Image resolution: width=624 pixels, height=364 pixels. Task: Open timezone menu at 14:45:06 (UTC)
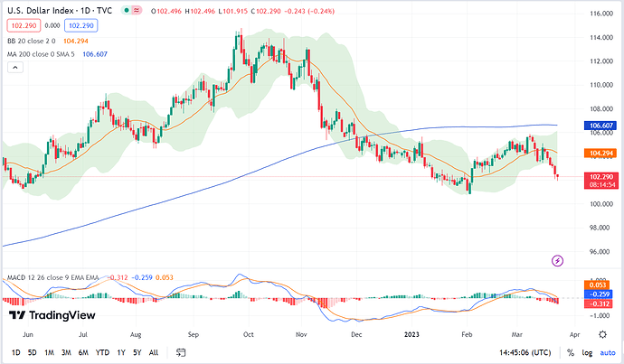pos(525,352)
